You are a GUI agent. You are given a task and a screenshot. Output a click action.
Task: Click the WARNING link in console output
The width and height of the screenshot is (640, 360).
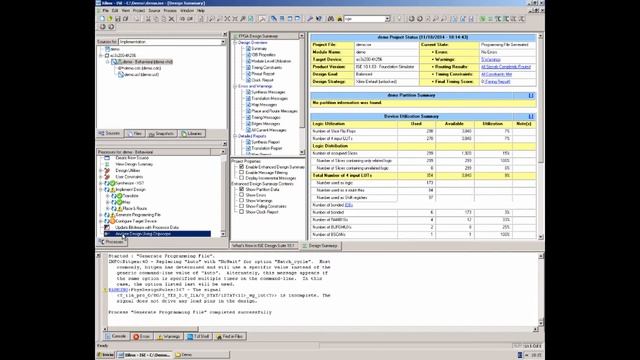tap(118, 290)
